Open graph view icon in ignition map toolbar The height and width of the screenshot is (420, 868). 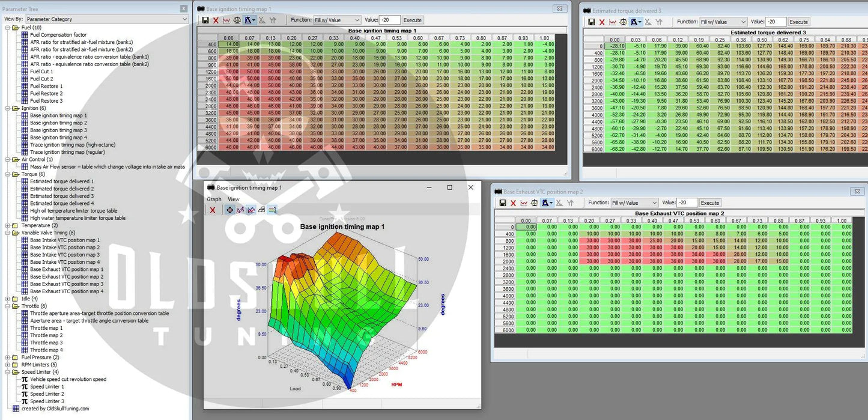[x=226, y=20]
